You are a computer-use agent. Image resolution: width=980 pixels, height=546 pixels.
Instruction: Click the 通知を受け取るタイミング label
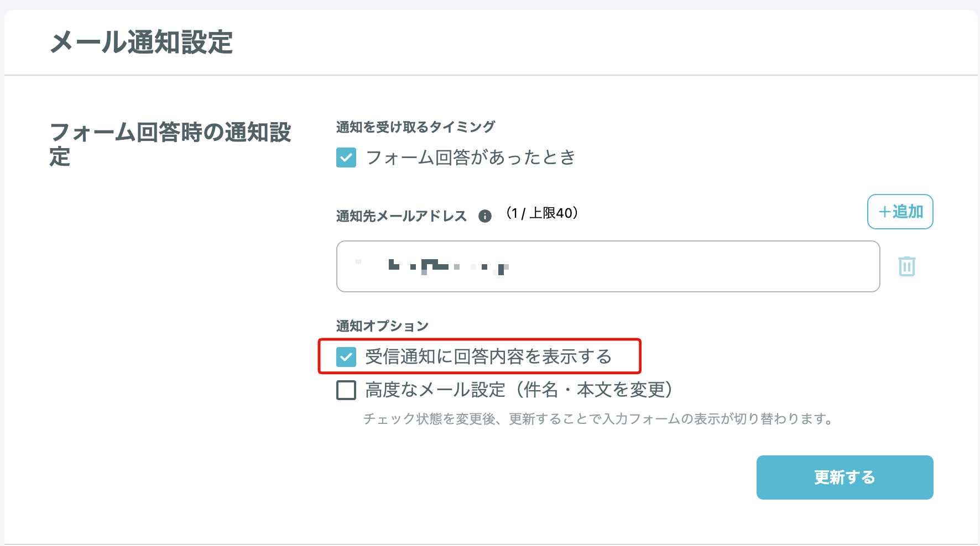click(415, 127)
